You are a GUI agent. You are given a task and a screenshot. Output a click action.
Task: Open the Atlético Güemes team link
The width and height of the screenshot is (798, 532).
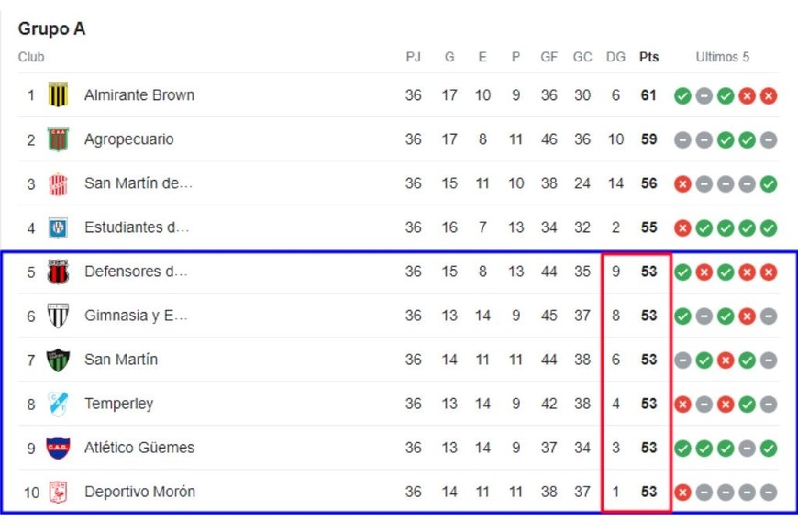coord(139,448)
